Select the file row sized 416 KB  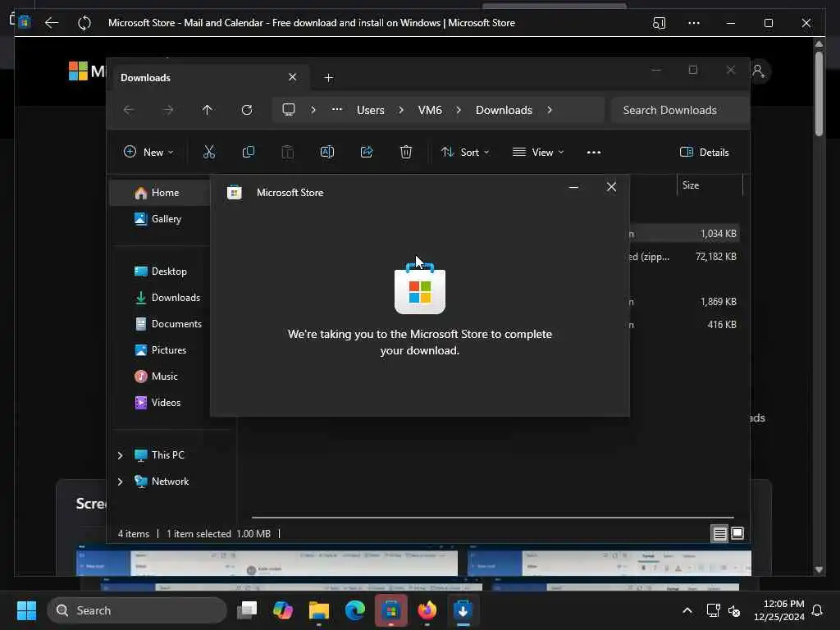pos(685,325)
